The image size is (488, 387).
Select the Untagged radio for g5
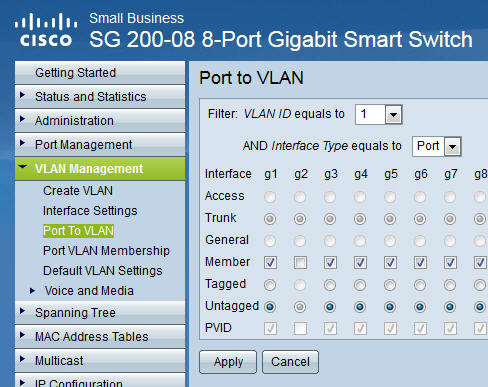click(390, 307)
